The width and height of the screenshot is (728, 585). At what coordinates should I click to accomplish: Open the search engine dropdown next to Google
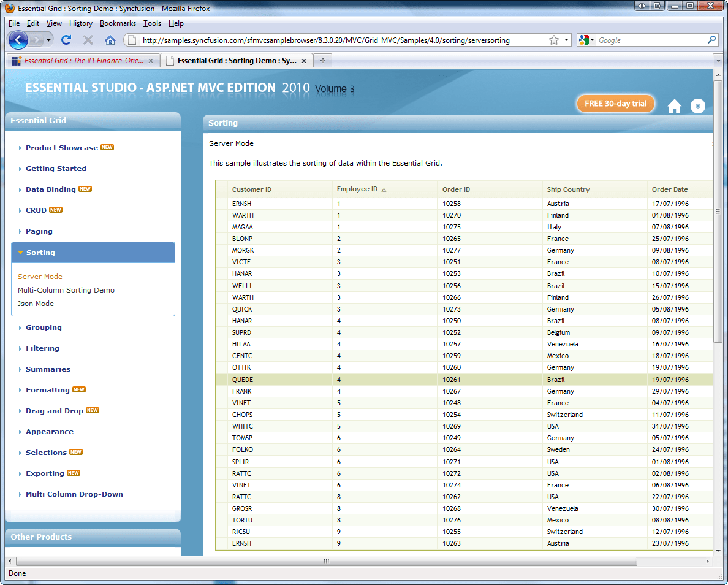(x=586, y=40)
